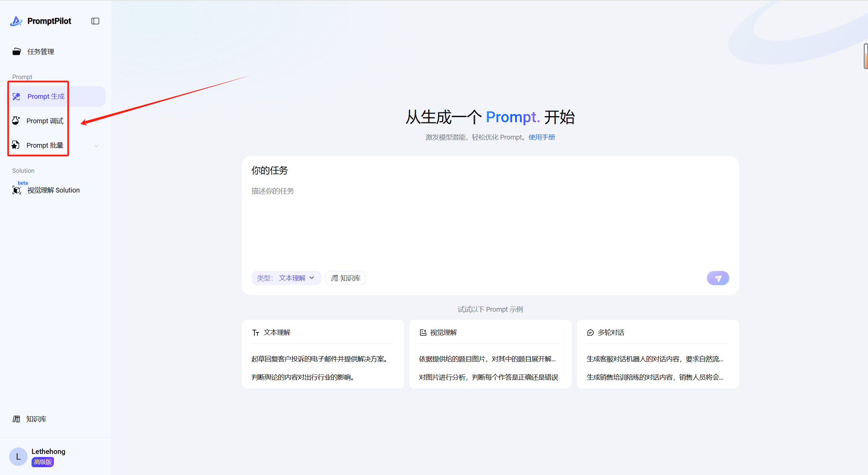
Task: Open the 使用手册 link
Action: (541, 137)
